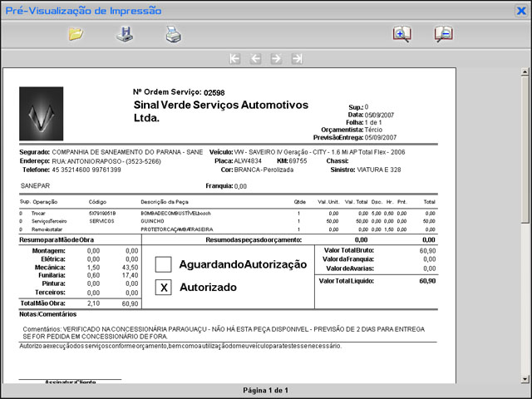This screenshot has height=399, width=532.
Task: Click the Descrição da Peça column header
Action: coord(165,202)
